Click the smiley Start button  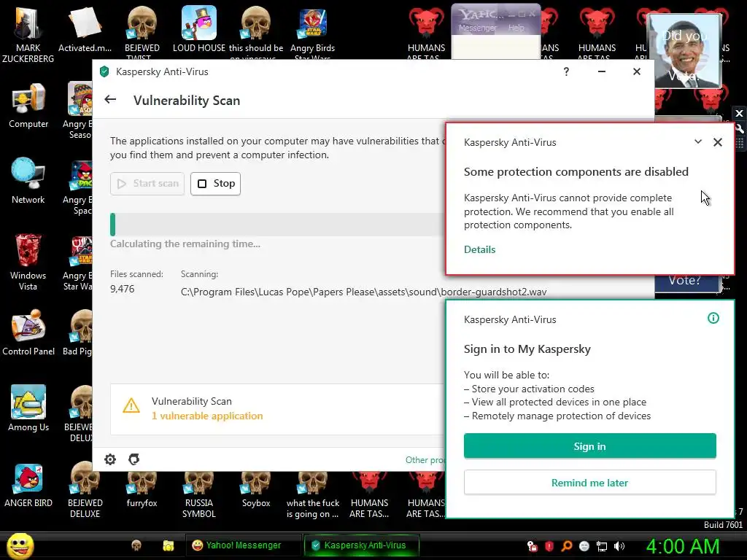pyautogui.click(x=20, y=545)
